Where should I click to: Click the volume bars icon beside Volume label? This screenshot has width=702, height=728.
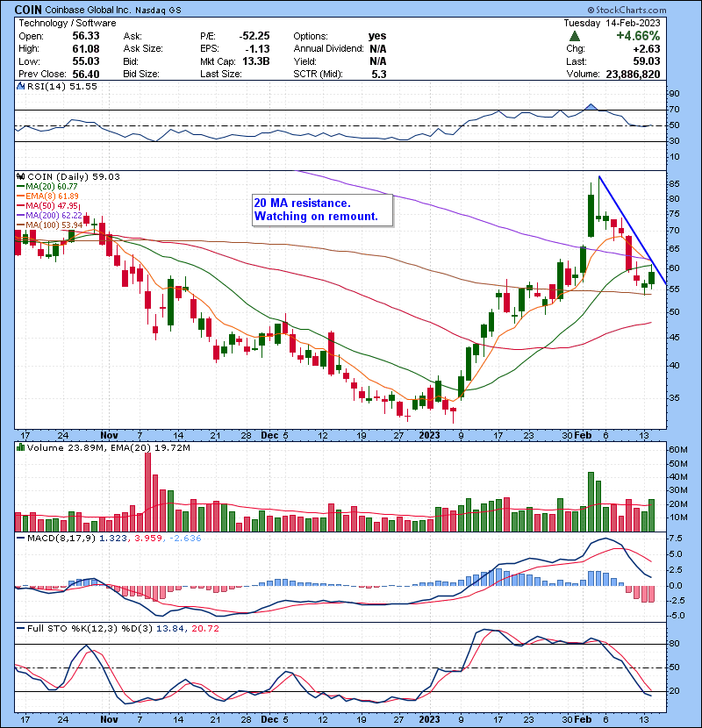click(20, 448)
